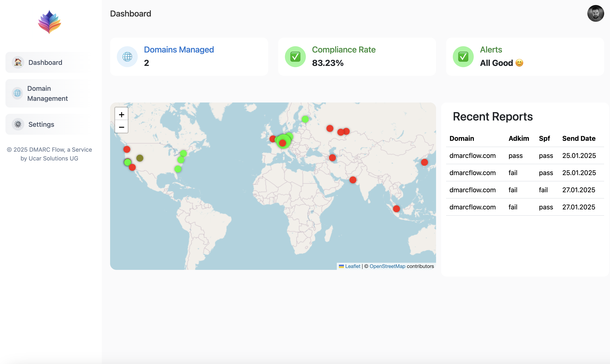Click the gear icon beside Settings

tap(17, 124)
